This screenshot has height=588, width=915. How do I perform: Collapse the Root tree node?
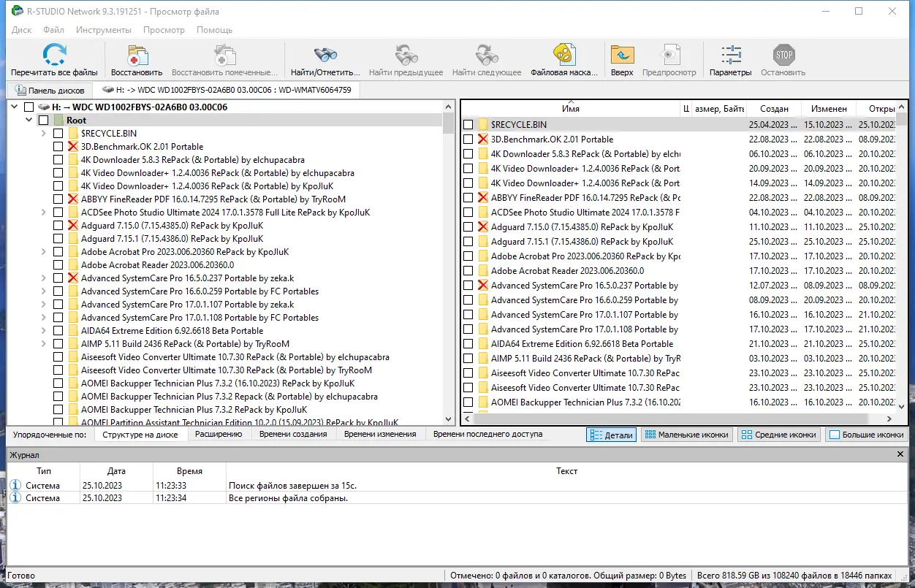[29, 121]
